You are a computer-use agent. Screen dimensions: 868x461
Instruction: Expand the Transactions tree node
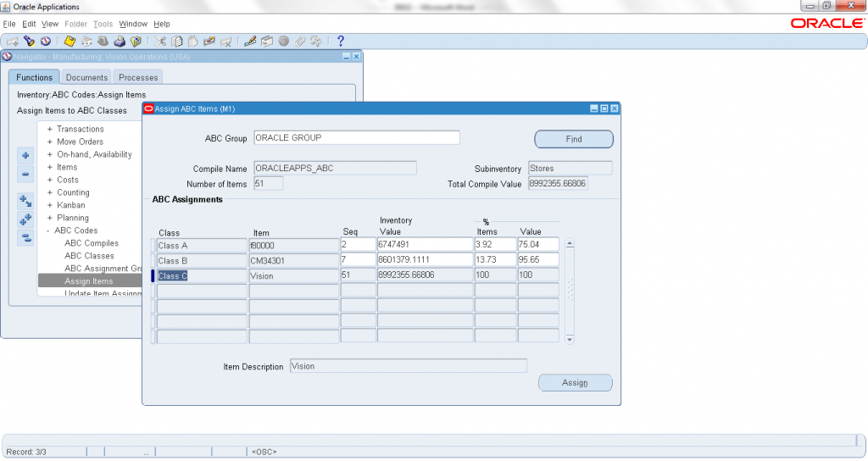click(x=50, y=129)
